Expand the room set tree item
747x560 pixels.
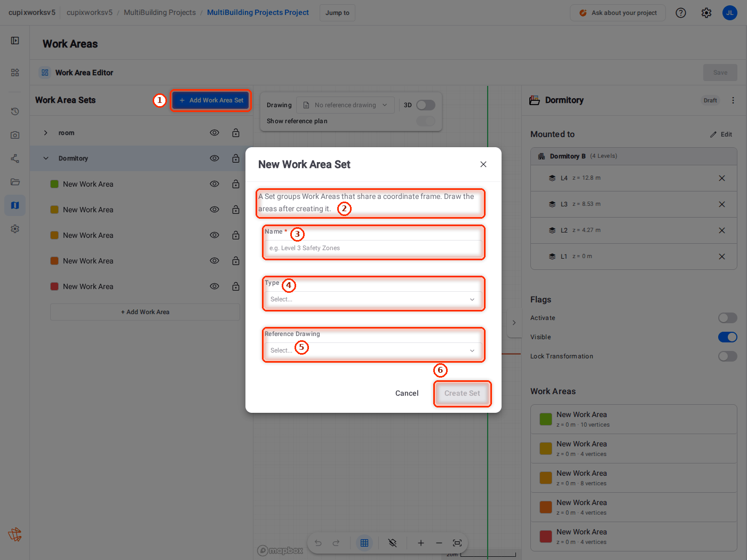point(46,133)
